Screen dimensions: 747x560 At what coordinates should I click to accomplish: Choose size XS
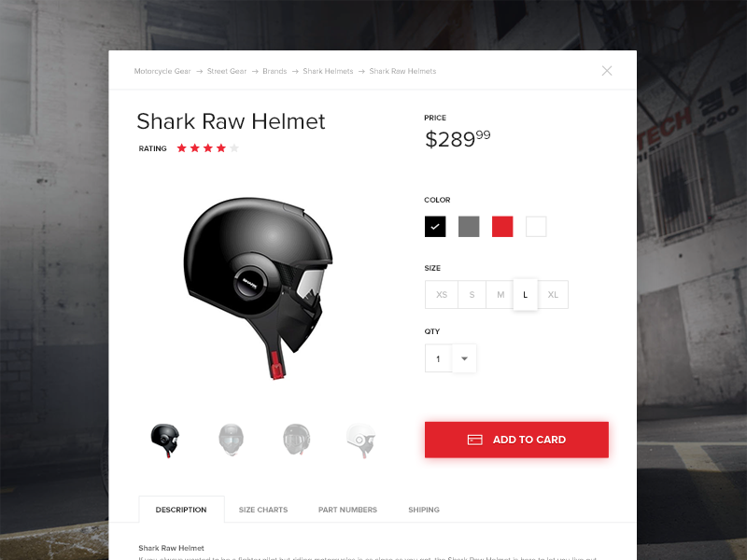click(442, 294)
